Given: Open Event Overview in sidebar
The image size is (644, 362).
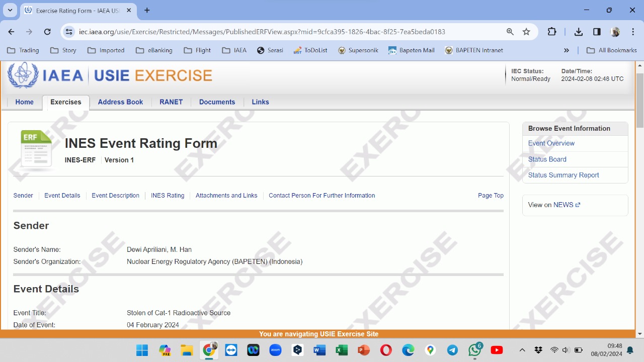Looking at the screenshot, I should coord(551,143).
